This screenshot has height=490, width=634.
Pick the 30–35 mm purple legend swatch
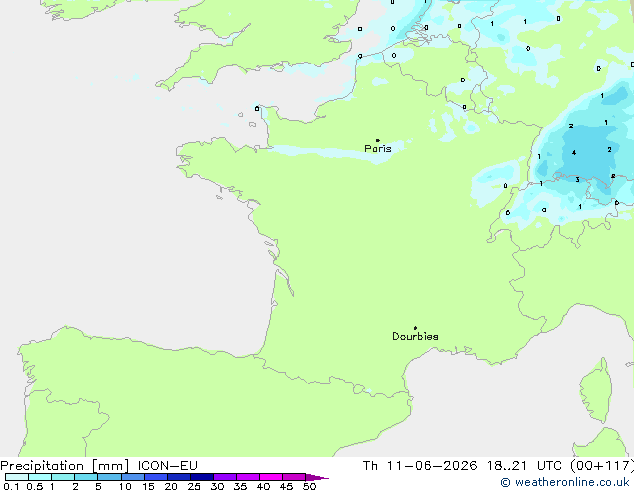tap(225, 477)
